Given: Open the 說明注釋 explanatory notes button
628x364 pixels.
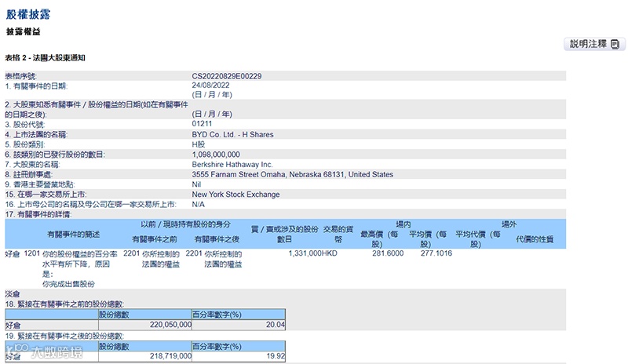Looking at the screenshot, I should pos(594,44).
